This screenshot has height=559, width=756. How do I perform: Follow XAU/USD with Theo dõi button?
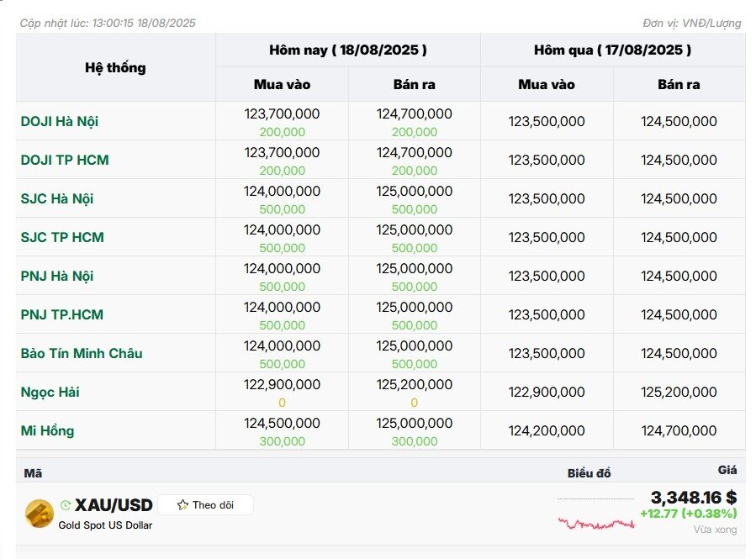[x=205, y=505]
